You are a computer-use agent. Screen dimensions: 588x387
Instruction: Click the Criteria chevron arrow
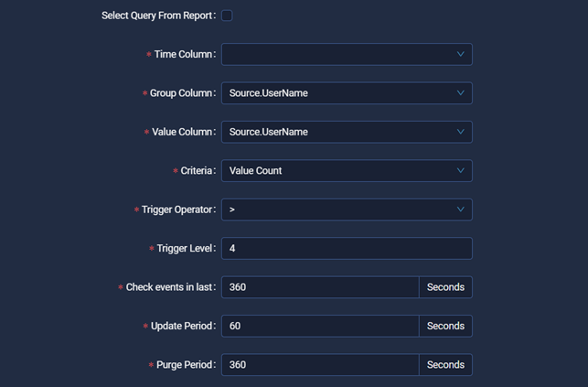click(461, 171)
